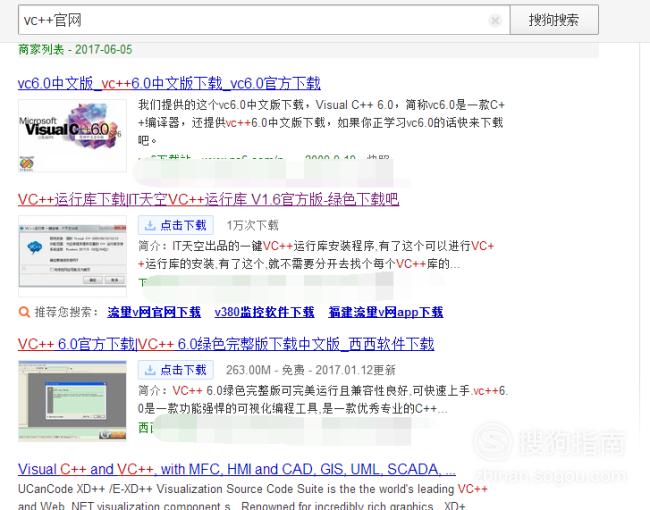Click the 推荐您搜索 label
The image size is (650, 510).
(66, 312)
